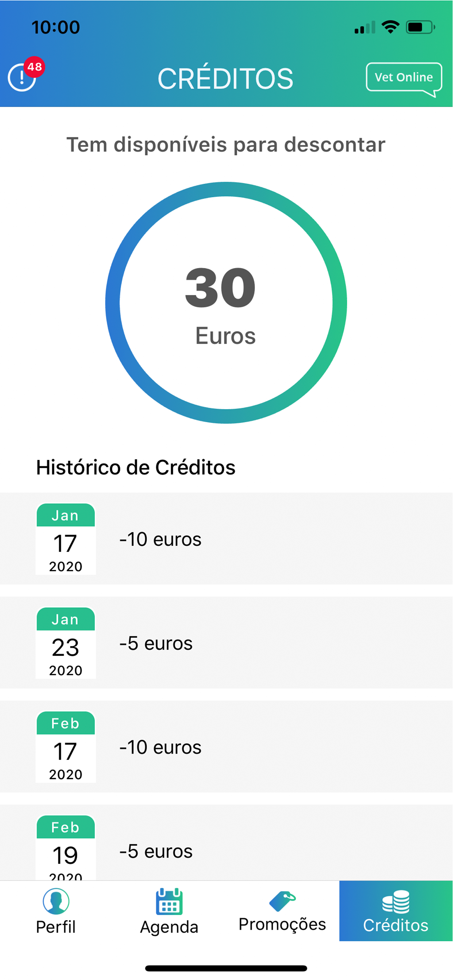Open the Perfil profile icon
Viewport: 453px width, 980px height.
(x=56, y=901)
